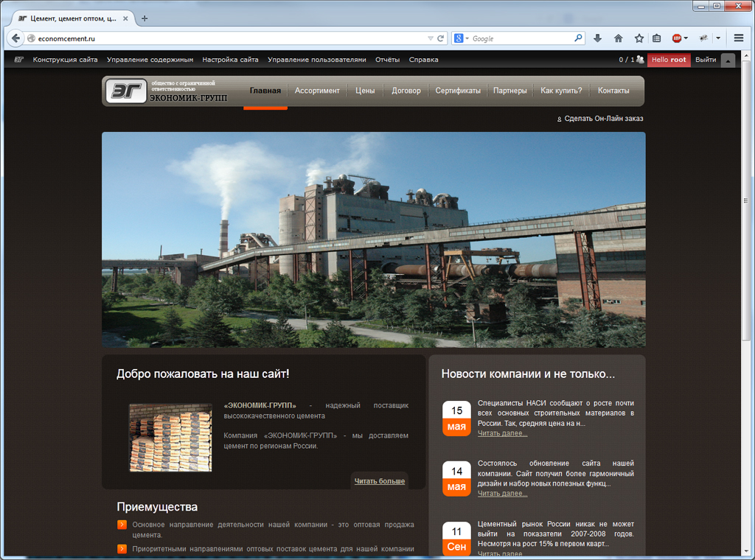
Task: Open Управление содержимым admin menu
Action: 150,60
